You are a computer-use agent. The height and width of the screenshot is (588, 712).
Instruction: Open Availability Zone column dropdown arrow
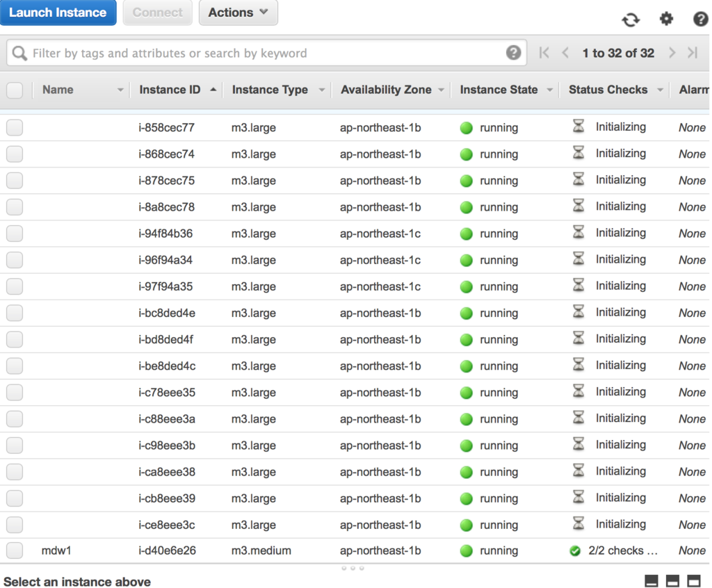coord(441,90)
